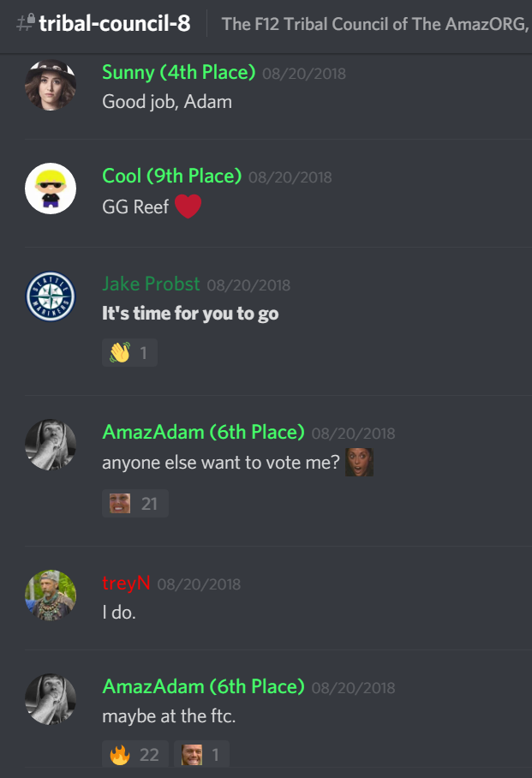Open Sunny (4th Place) username profile

pos(179,73)
